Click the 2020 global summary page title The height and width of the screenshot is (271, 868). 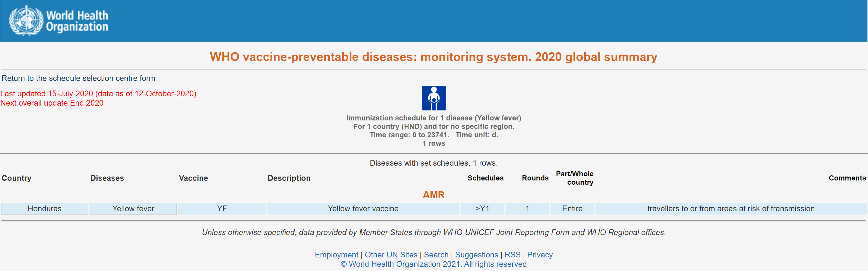434,57
